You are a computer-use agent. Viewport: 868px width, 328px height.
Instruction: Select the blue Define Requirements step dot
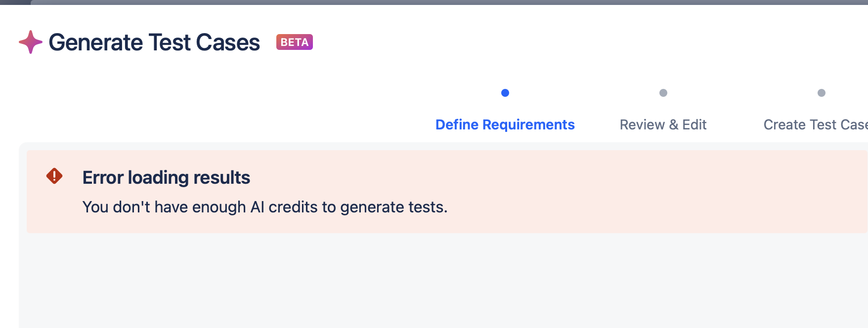[505, 93]
